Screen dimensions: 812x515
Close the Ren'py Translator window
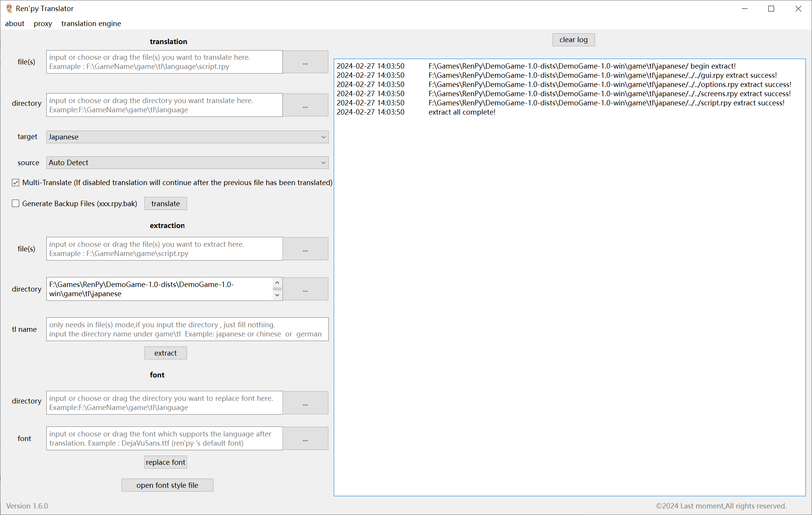point(798,8)
